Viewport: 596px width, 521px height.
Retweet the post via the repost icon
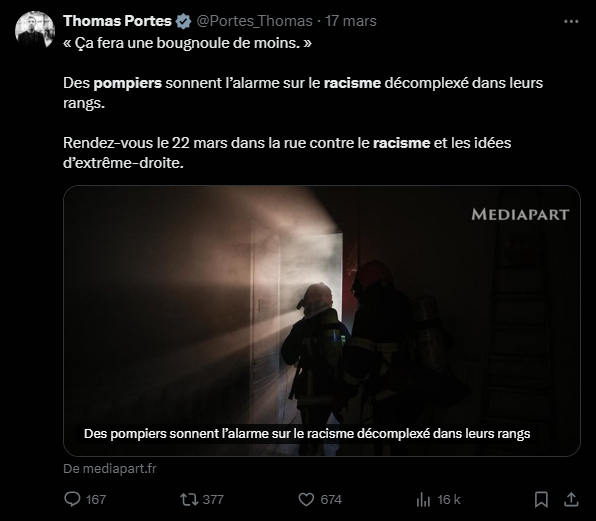(x=189, y=499)
